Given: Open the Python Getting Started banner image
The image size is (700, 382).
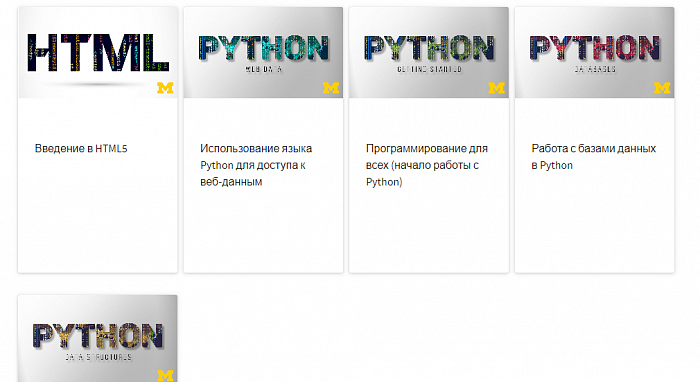Looking at the screenshot, I should [x=429, y=52].
